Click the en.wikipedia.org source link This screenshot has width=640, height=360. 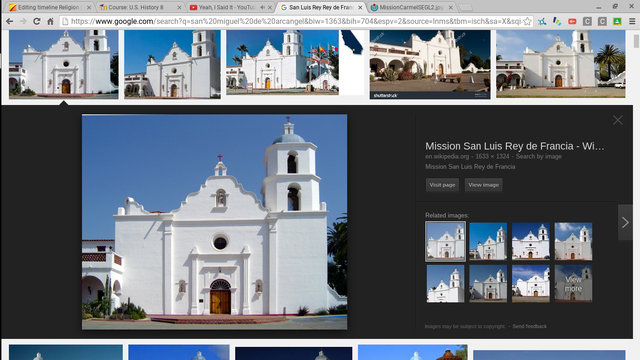447,156
